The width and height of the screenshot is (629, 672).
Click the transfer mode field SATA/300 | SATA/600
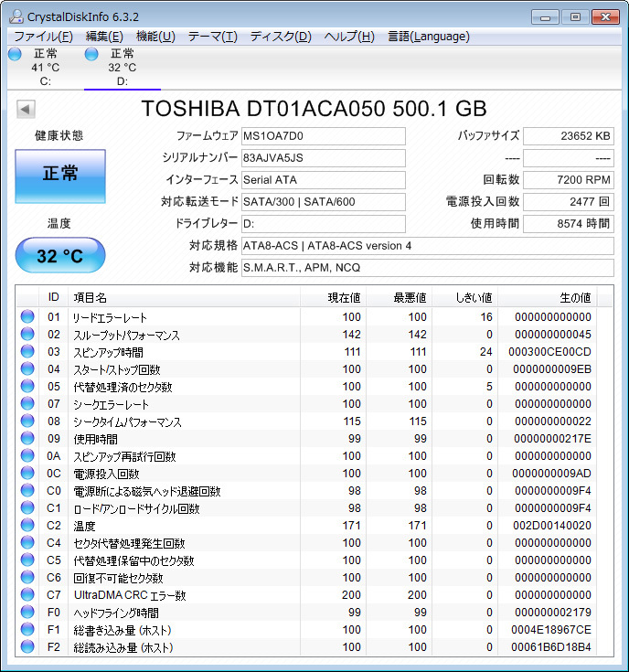(324, 202)
